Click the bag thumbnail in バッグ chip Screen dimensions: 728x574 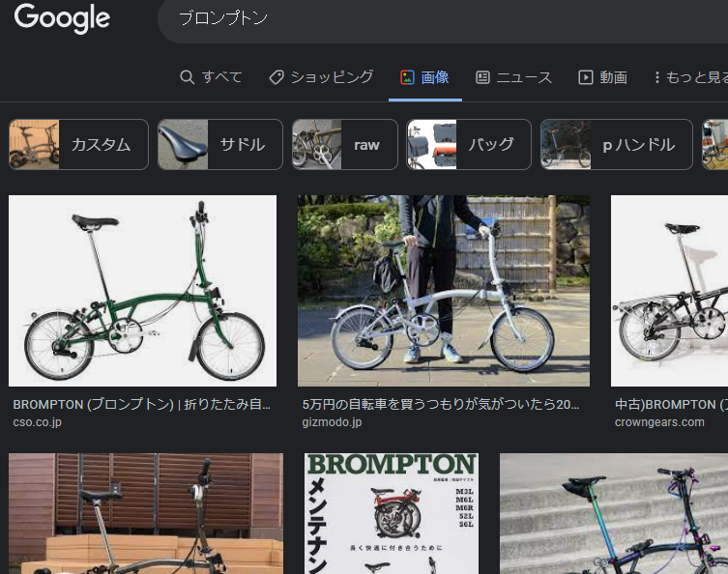(432, 144)
